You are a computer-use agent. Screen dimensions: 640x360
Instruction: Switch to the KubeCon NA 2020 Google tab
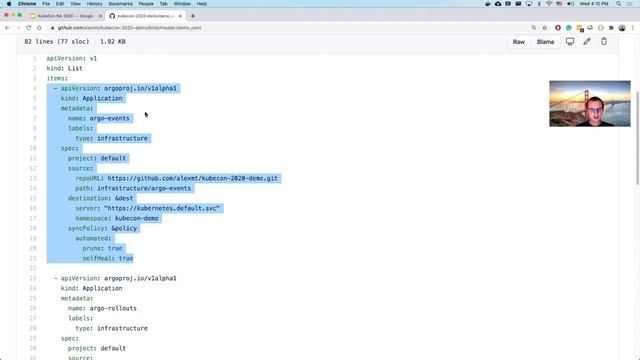pos(65,16)
